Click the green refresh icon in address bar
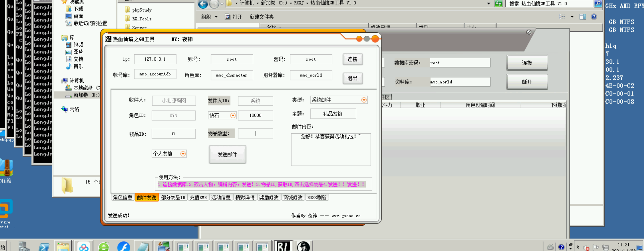 (x=498, y=4)
